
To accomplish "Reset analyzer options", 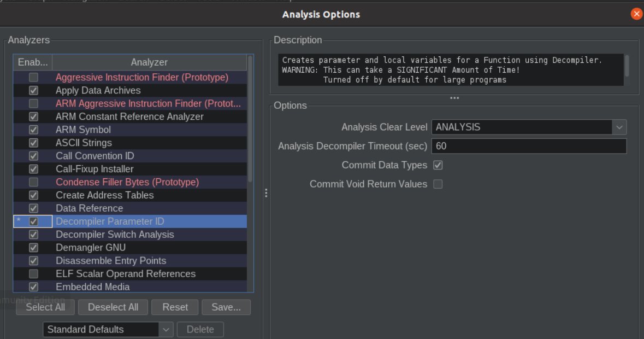I will tap(175, 307).
